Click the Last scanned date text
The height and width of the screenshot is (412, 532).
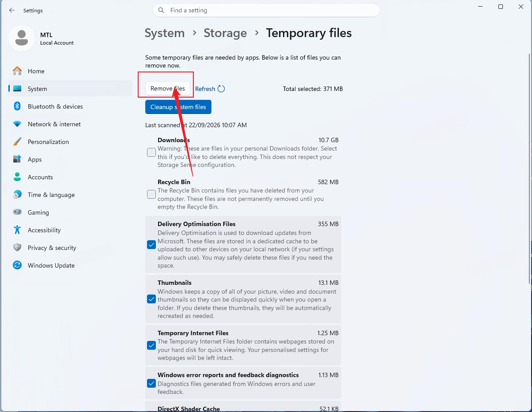(x=196, y=125)
